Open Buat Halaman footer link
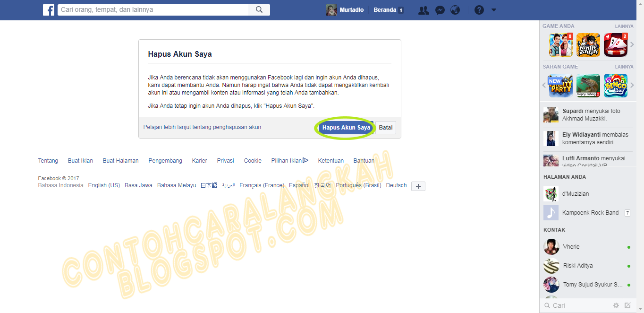This screenshot has width=644, height=313. (121, 161)
